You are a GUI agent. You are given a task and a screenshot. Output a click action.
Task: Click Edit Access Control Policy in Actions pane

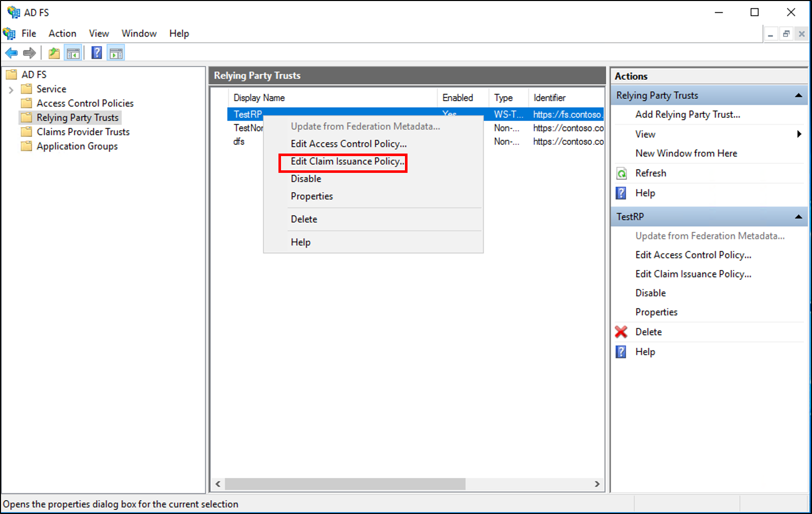694,255
